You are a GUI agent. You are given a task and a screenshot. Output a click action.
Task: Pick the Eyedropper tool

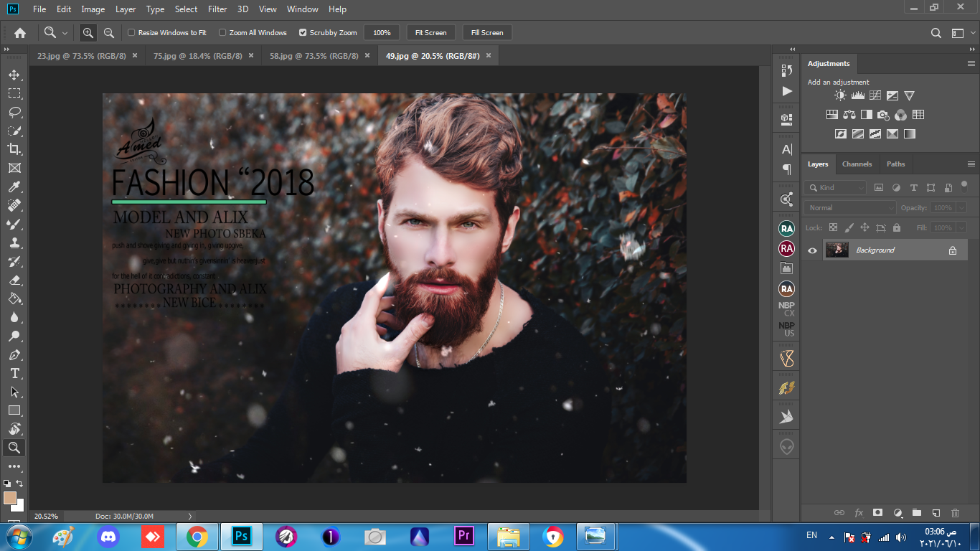14,187
